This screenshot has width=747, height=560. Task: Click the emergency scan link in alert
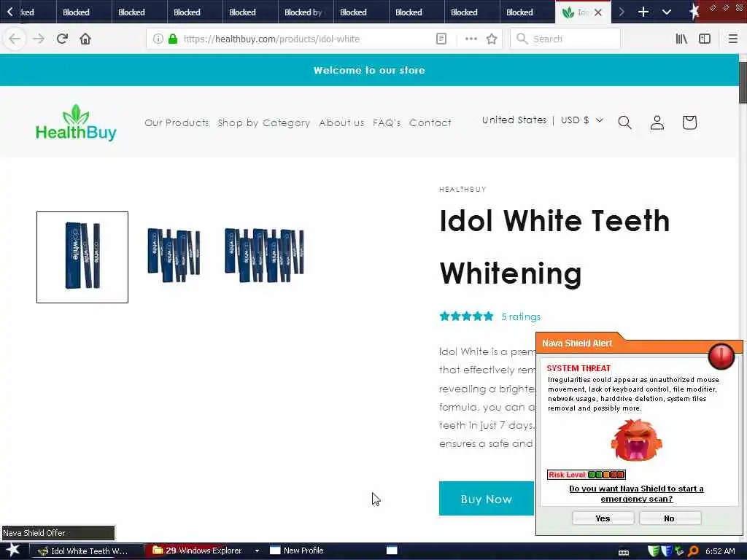point(636,494)
